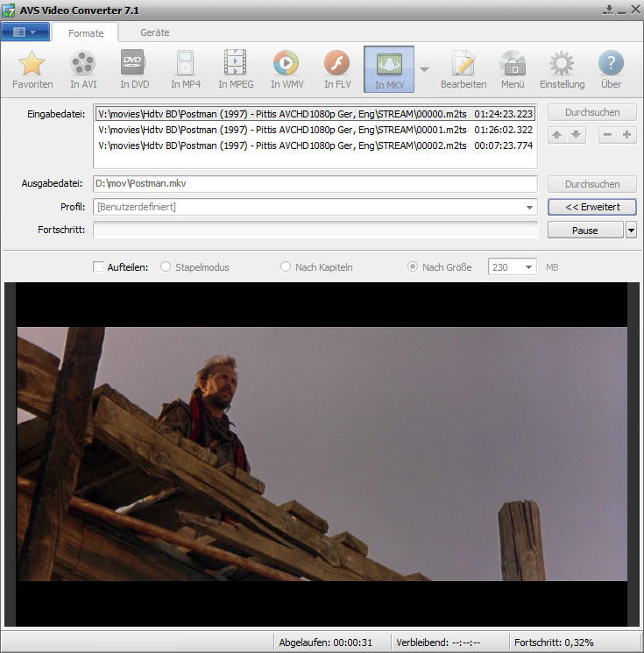Select input file 00001.m2ts

[315, 130]
